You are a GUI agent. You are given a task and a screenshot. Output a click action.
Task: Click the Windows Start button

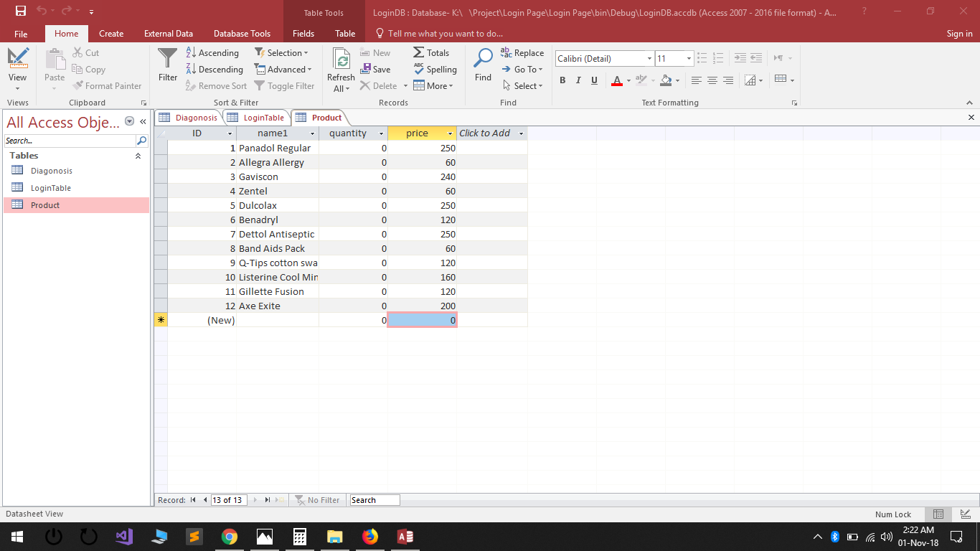coord(17,537)
